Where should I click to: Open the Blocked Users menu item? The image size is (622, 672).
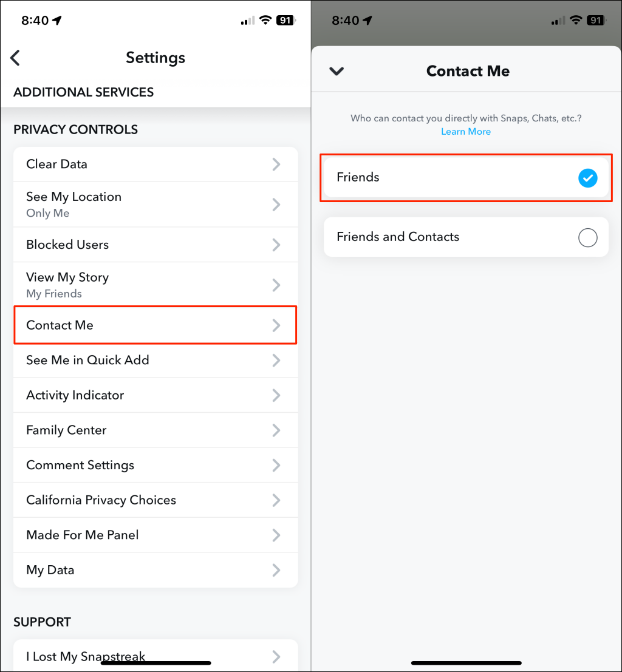coord(155,245)
